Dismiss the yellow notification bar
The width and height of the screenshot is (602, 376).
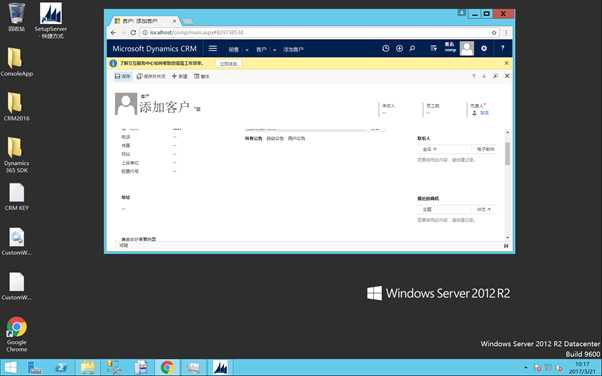tap(507, 63)
